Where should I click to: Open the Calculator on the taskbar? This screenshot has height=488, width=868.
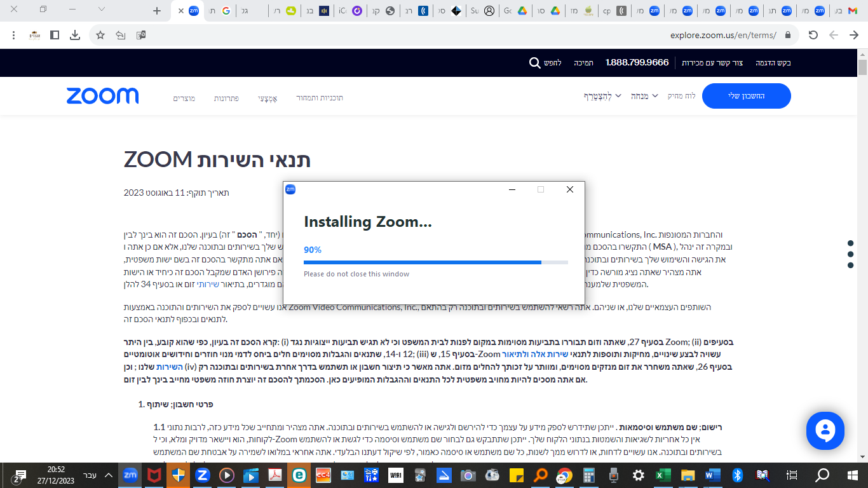(589, 475)
